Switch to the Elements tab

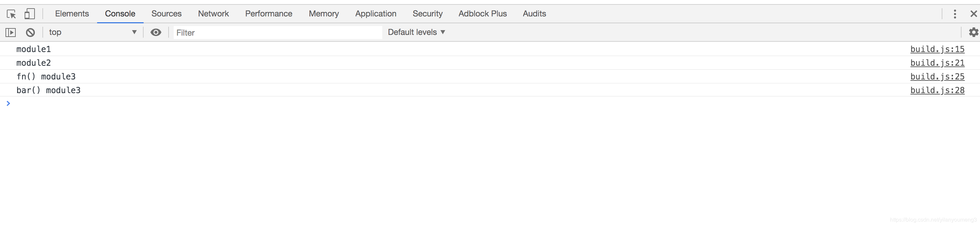pyautogui.click(x=72, y=14)
